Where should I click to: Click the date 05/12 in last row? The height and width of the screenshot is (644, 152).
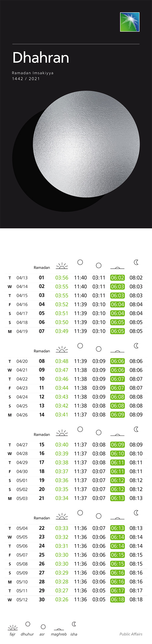pos(22,600)
